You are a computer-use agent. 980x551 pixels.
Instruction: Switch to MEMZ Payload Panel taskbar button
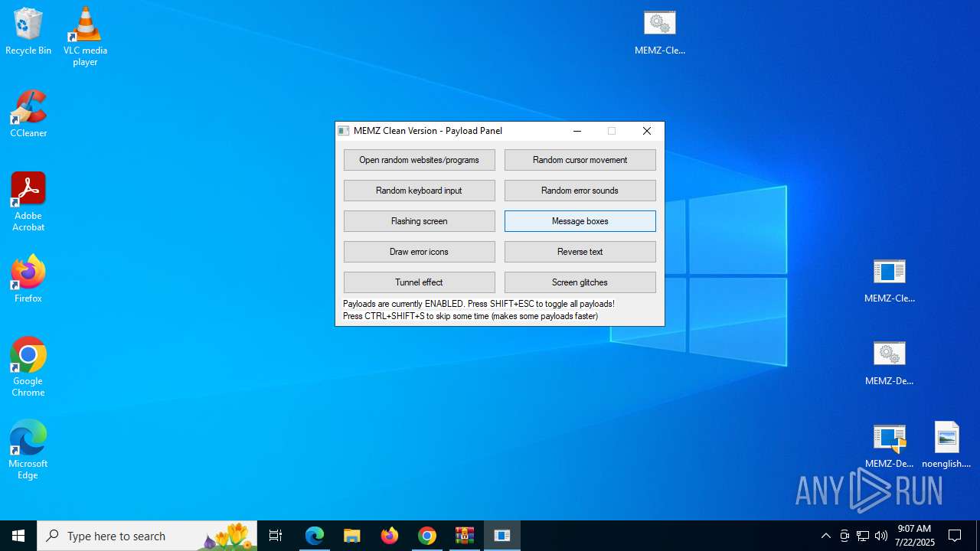(x=502, y=536)
